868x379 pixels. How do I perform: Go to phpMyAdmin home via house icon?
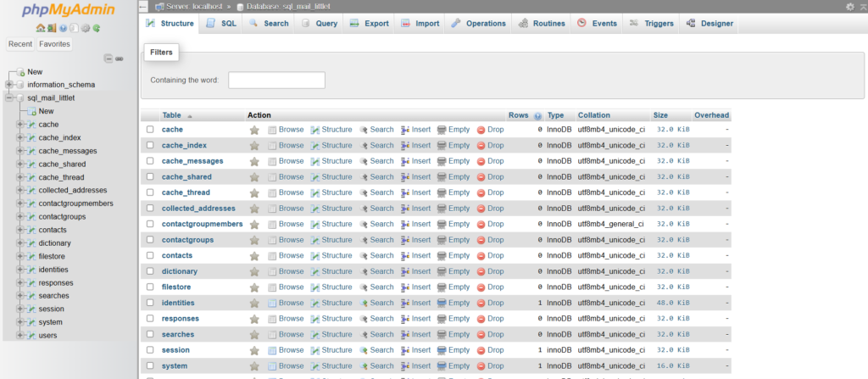pyautogui.click(x=39, y=28)
